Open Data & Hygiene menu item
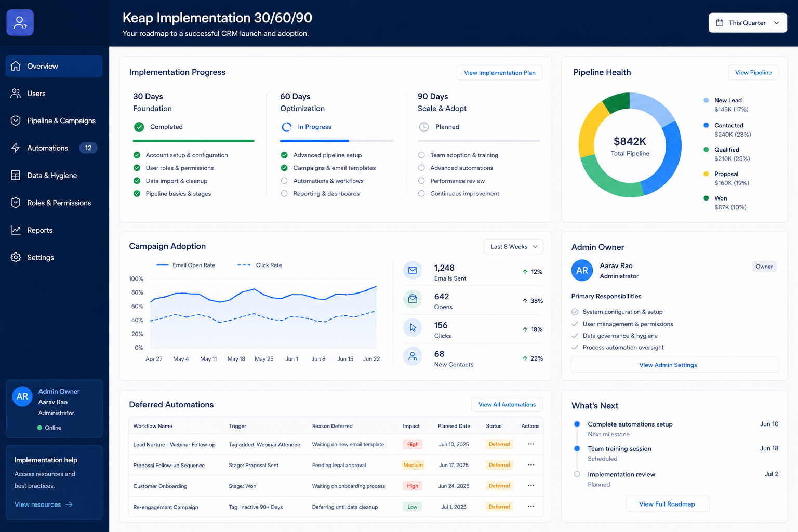Screen dimensions: 798x532 [54, 176]
